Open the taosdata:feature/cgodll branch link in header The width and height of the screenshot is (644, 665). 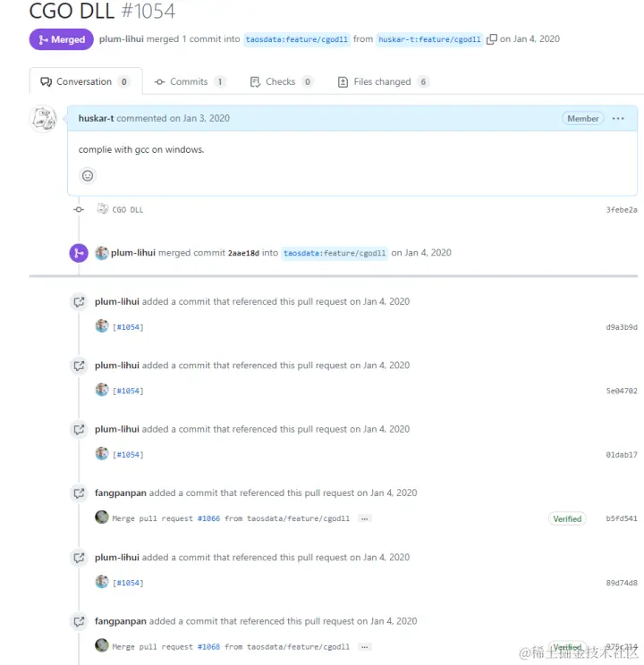(x=297, y=39)
